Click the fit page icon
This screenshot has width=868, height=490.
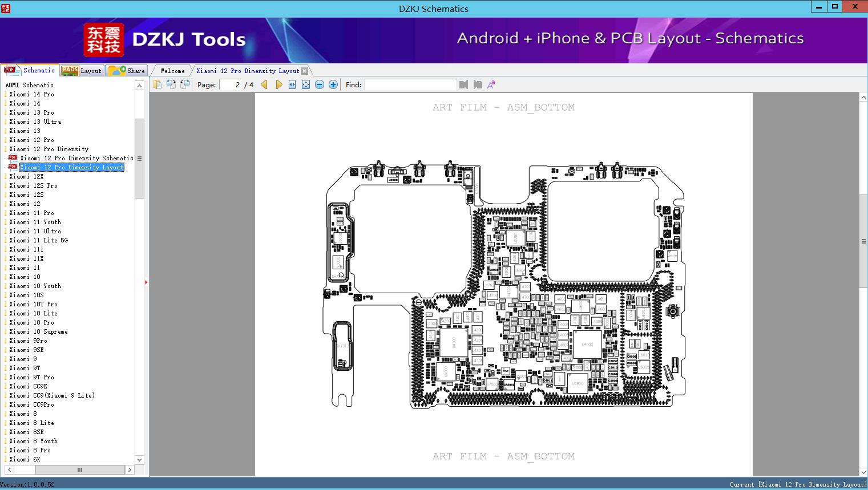(x=306, y=84)
